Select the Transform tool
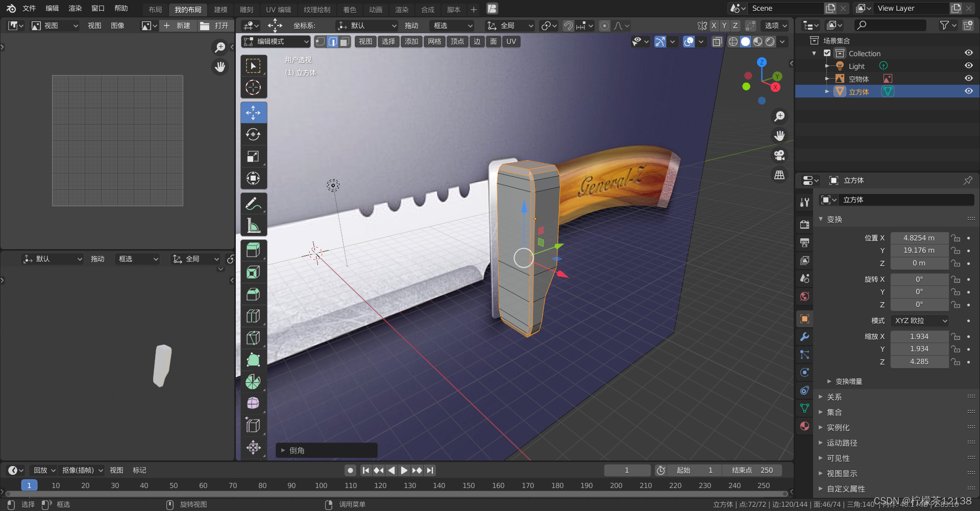Image resolution: width=980 pixels, height=511 pixels. tap(253, 178)
